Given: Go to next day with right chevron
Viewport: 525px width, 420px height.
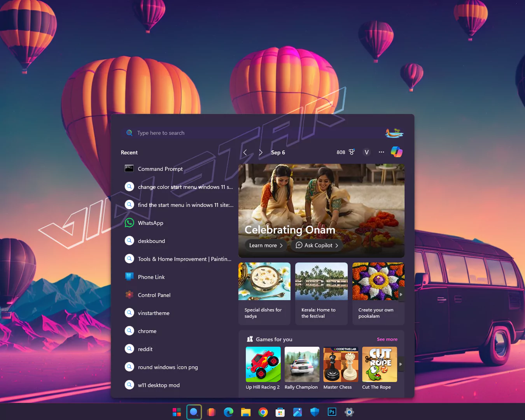Looking at the screenshot, I should coord(261,152).
